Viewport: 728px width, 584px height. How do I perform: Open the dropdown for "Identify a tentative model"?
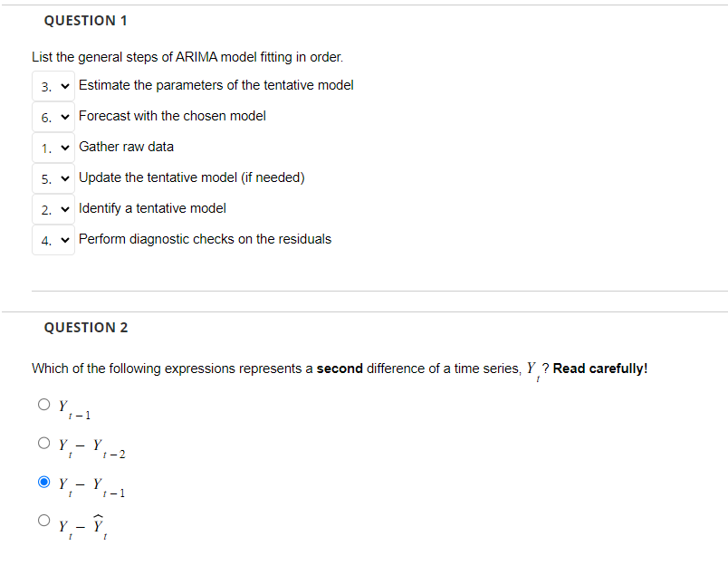tap(53, 208)
